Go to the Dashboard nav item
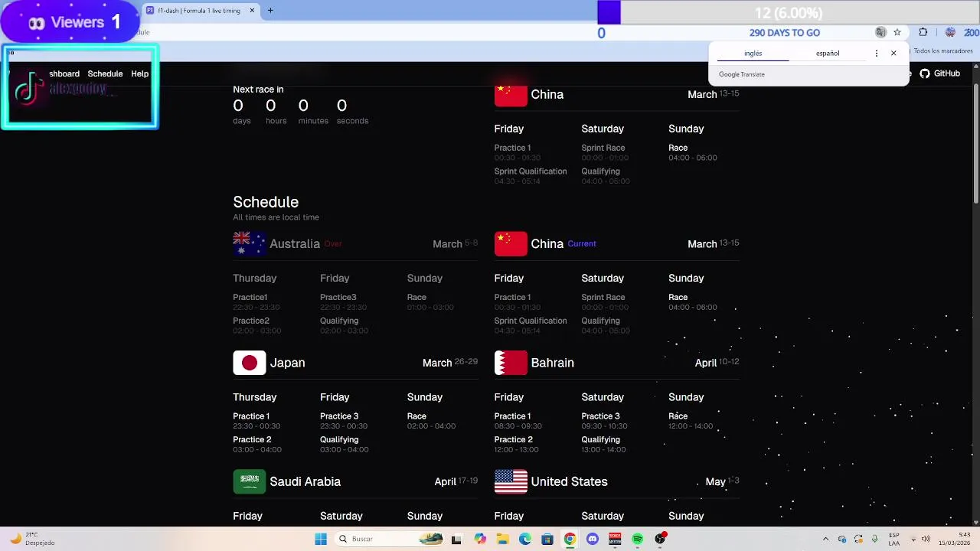980x551 pixels. tap(64, 73)
